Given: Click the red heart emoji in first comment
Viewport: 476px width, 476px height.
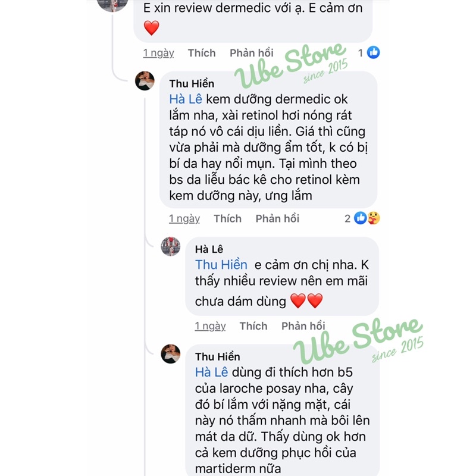Looking at the screenshot, I should (x=152, y=28).
